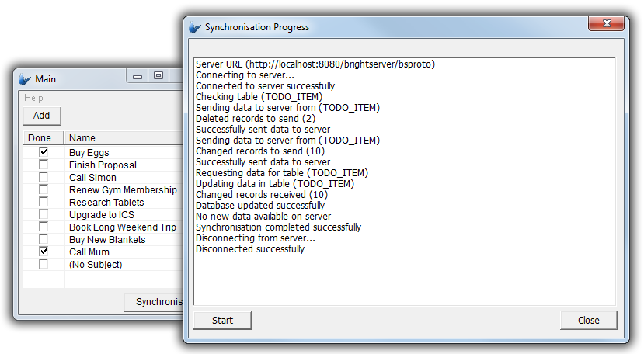Click Start to begin synchronisation
Viewport: 644px width, 354px height.
[x=222, y=320]
